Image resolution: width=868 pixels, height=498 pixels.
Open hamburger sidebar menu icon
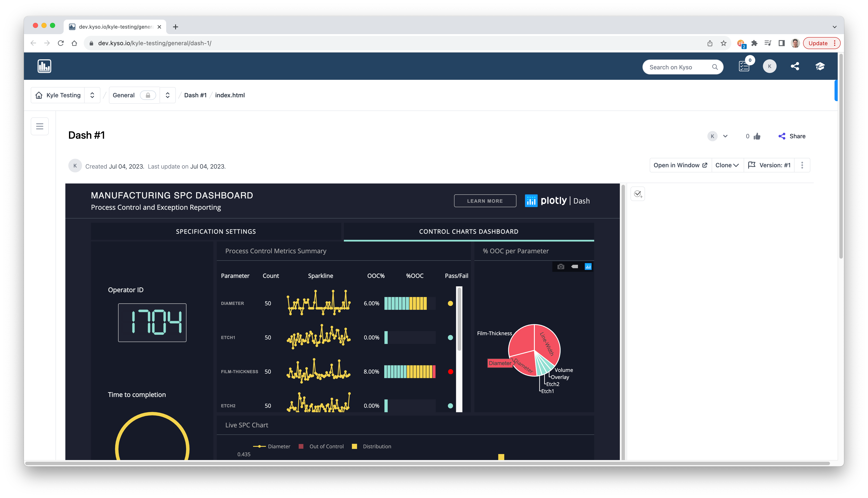[x=40, y=126]
